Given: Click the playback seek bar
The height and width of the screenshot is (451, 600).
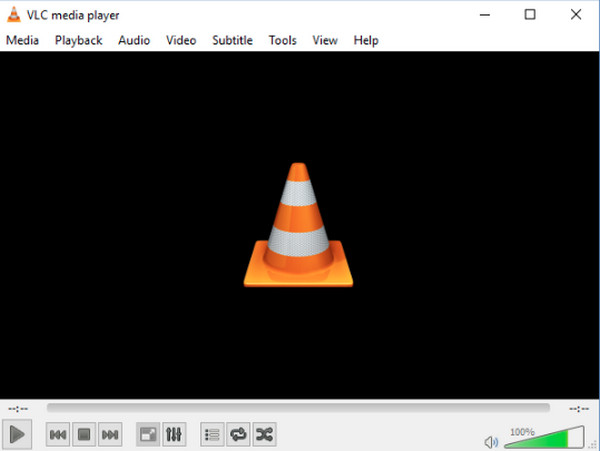Looking at the screenshot, I should [x=298, y=408].
